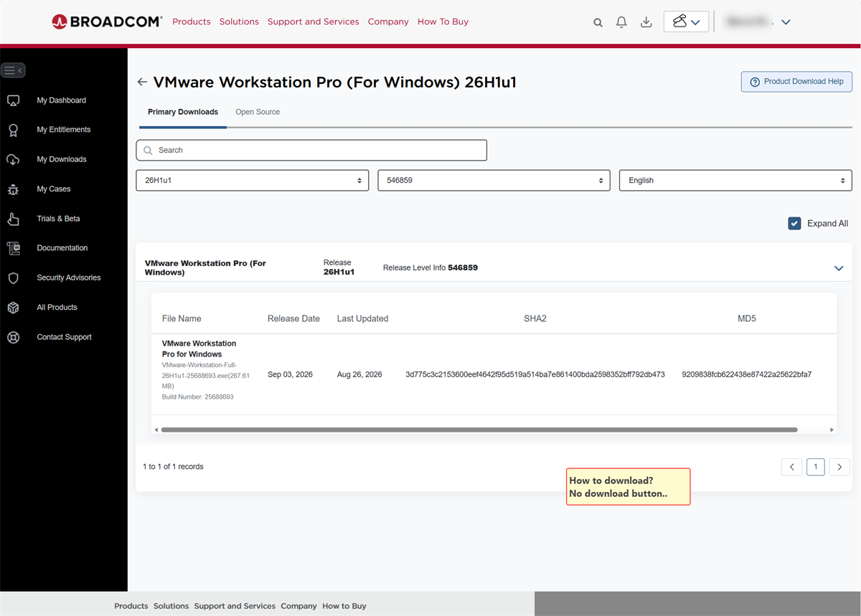Open Products in top navigation
The image size is (861, 616).
[192, 22]
